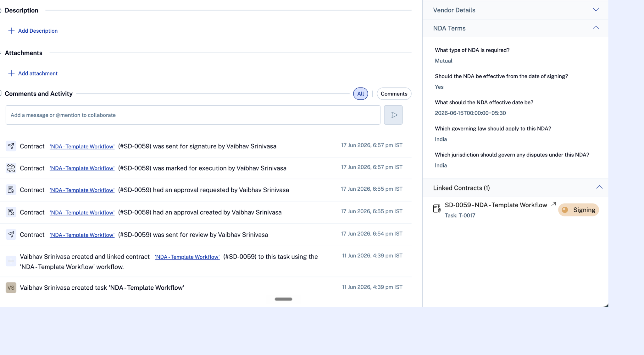644x355 pixels.
Task: Click the '17 Jun 2026, 6:54 pm IST' timestamp
Action: tap(372, 234)
